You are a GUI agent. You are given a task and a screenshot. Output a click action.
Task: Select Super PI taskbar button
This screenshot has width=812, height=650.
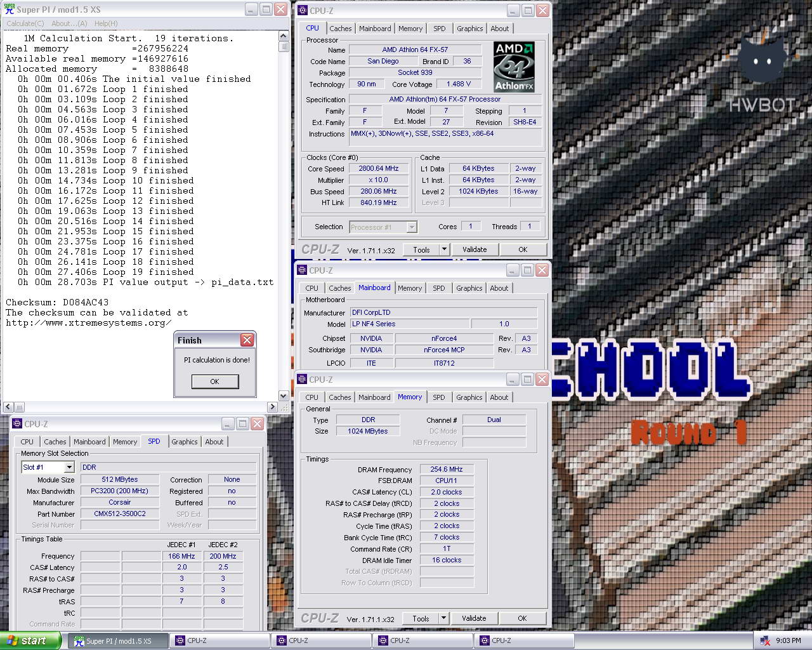click(x=119, y=641)
